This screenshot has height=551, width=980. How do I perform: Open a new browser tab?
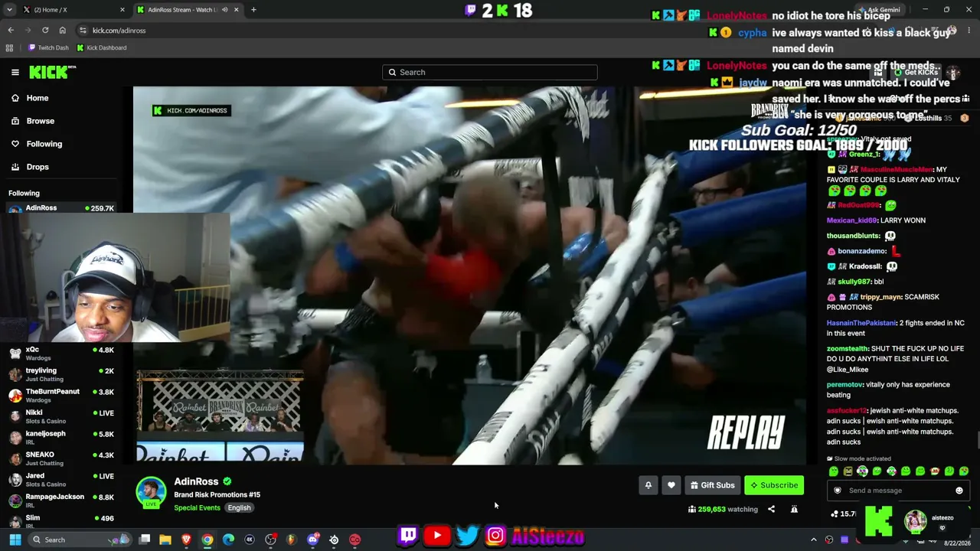pos(253,10)
